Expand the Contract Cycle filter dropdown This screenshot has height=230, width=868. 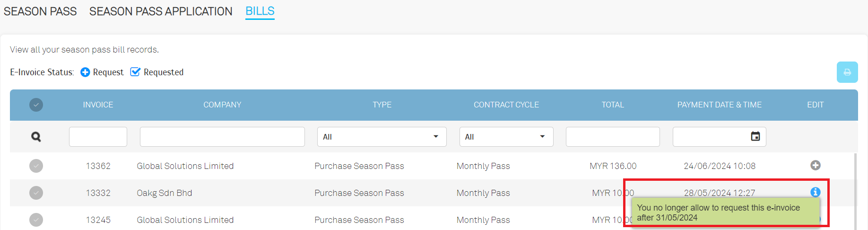[x=506, y=137]
